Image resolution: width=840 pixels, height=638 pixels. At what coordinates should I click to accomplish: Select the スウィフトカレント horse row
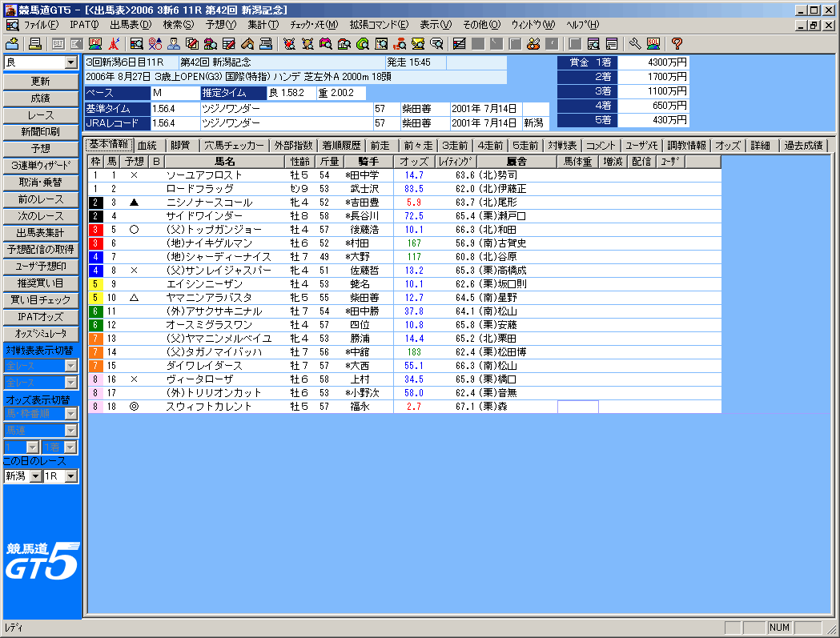coord(207,407)
